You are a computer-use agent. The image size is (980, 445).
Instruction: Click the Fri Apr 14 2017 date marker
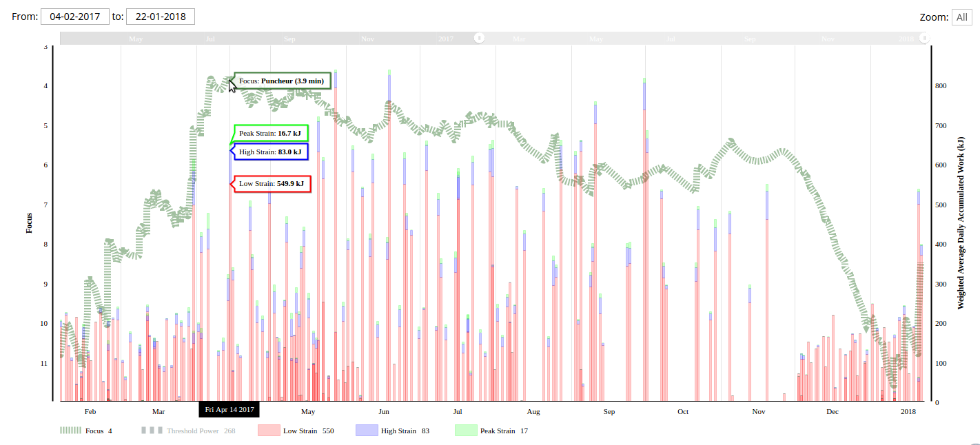(x=229, y=410)
